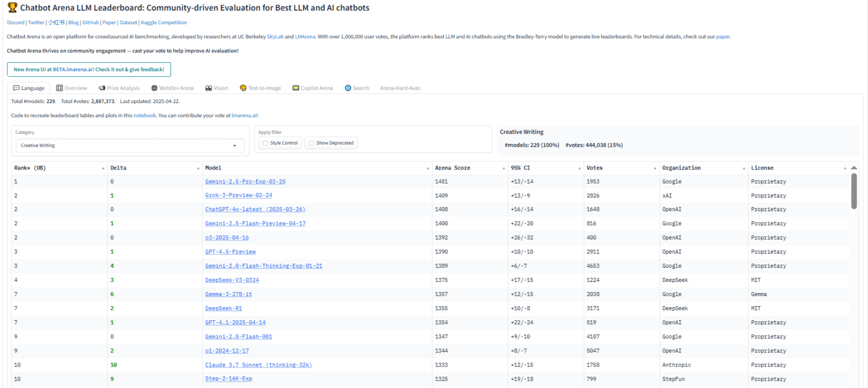Click the gear icon for WebDev Arena

coord(154,88)
